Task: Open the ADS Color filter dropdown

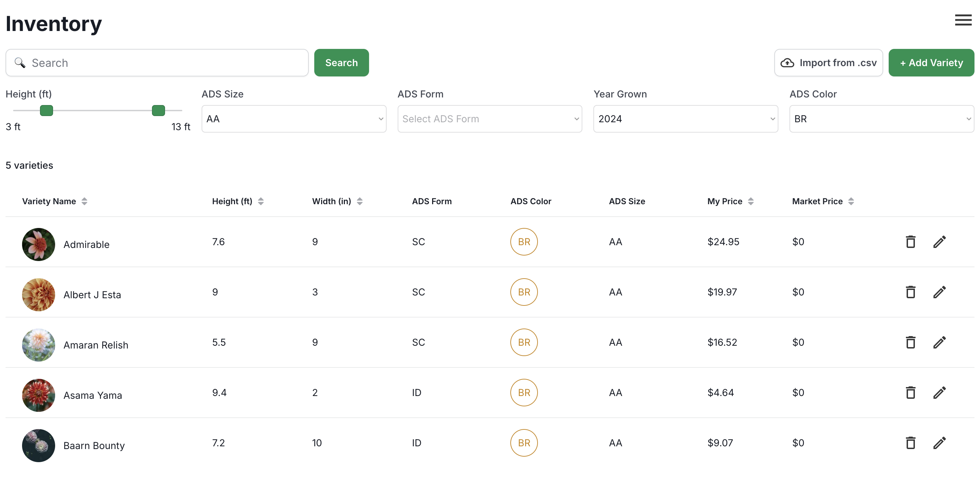Action: click(x=881, y=119)
